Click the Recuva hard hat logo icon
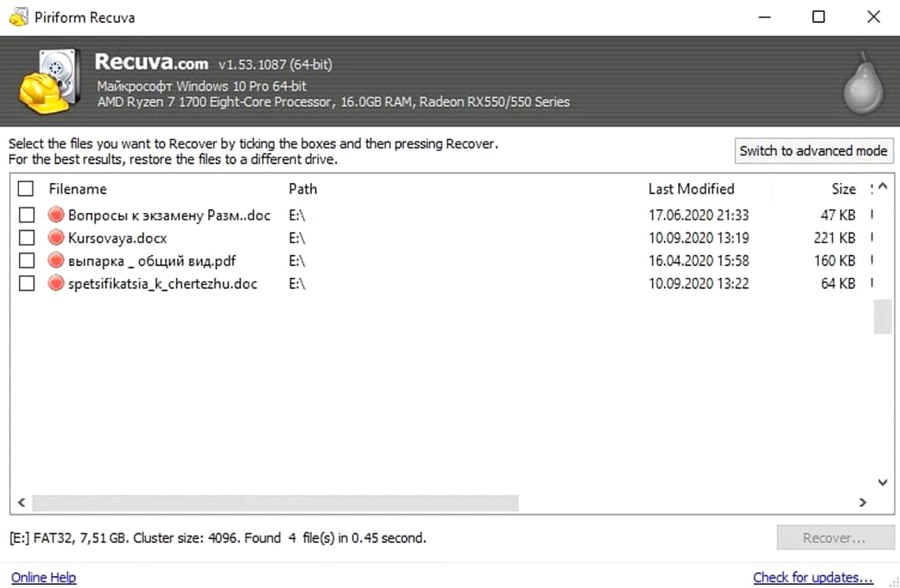This screenshot has width=900, height=588. 49,82
